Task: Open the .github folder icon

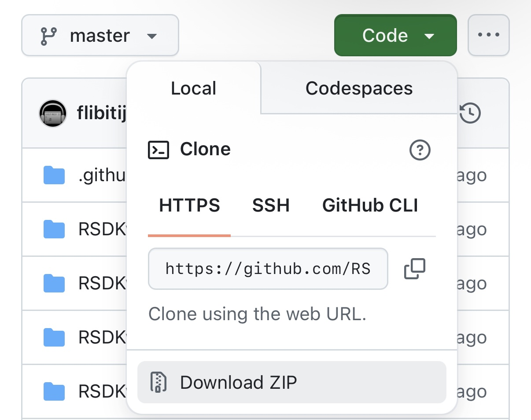Action: (x=54, y=175)
